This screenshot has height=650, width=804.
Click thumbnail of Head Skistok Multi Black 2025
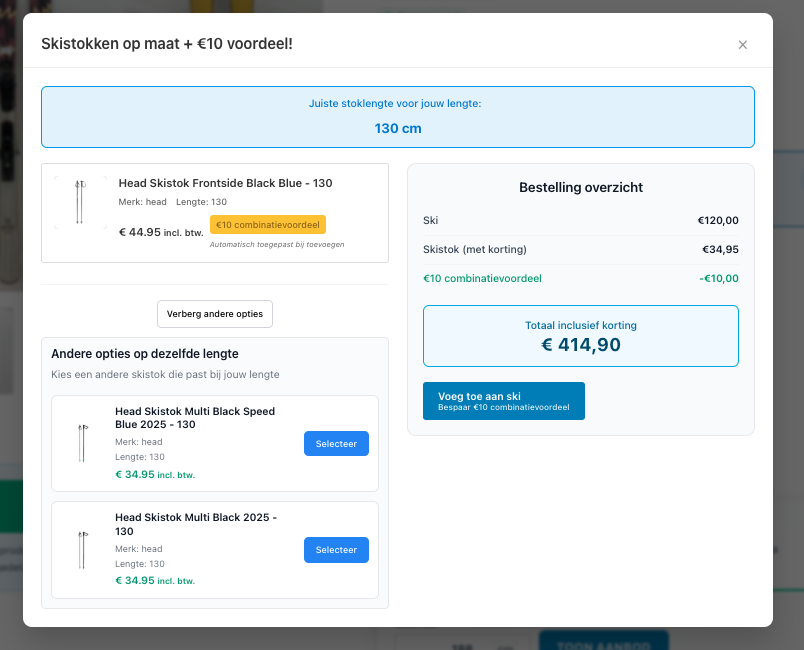point(83,550)
